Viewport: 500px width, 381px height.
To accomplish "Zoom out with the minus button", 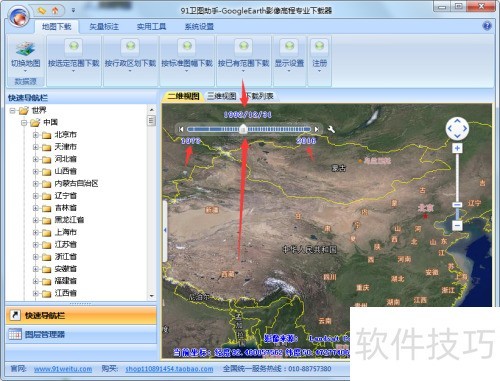I will (x=457, y=225).
